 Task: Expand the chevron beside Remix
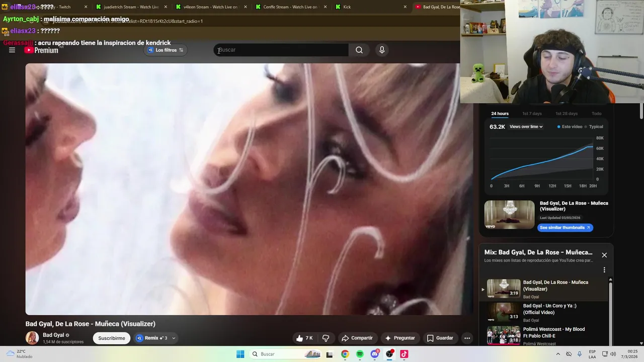tap(174, 338)
